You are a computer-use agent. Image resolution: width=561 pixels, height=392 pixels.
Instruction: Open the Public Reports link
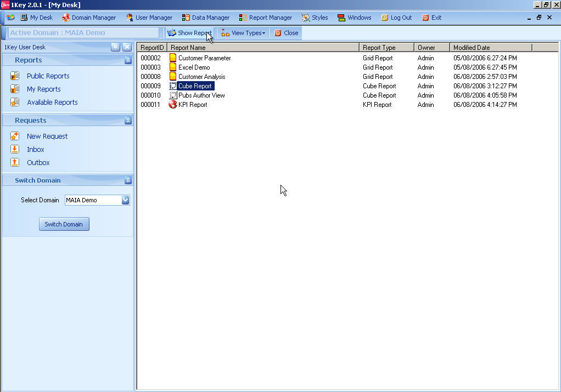[48, 76]
